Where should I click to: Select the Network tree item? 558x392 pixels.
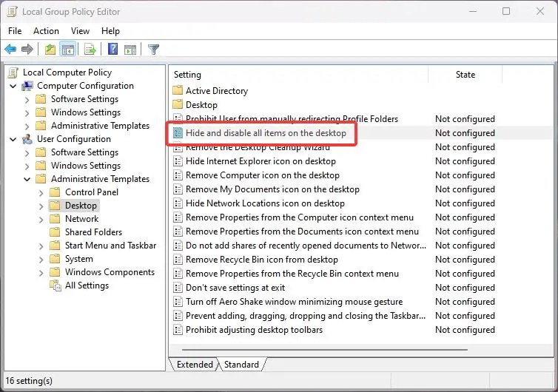pyautogui.click(x=82, y=219)
